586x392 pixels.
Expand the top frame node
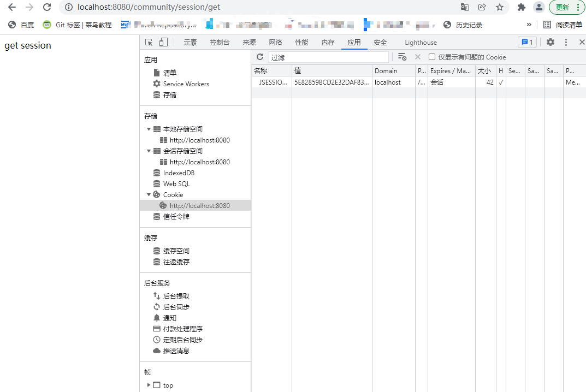point(149,385)
